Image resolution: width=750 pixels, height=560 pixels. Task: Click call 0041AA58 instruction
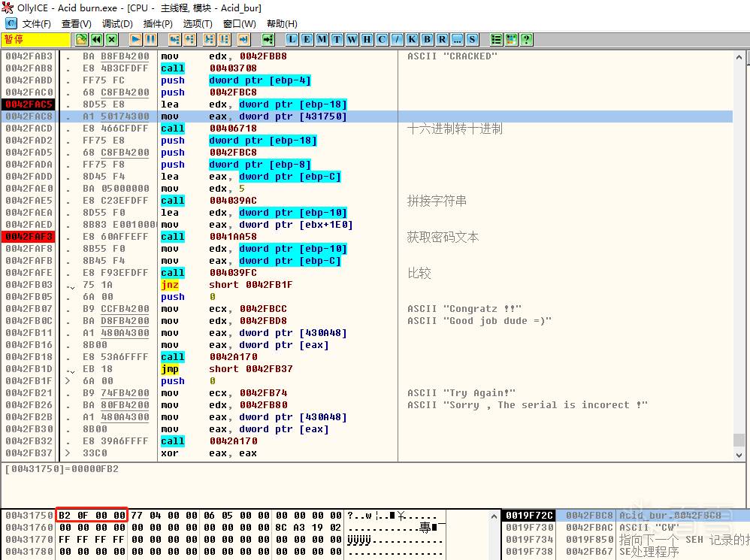[209, 237]
